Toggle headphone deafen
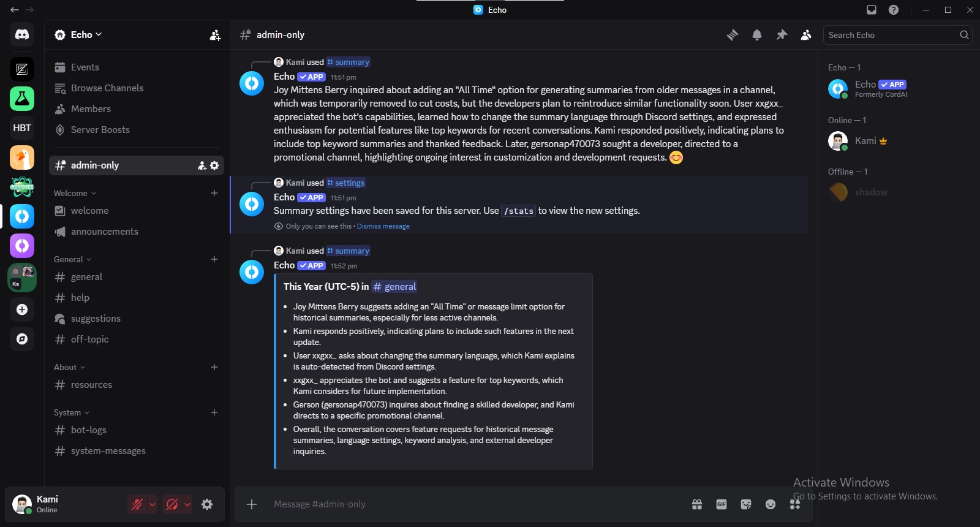This screenshot has height=527, width=980. pyautogui.click(x=172, y=504)
